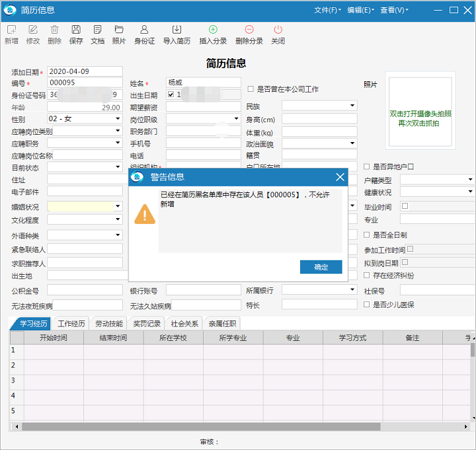
Task: Click the 所在学校 column header
Action: pos(173,338)
